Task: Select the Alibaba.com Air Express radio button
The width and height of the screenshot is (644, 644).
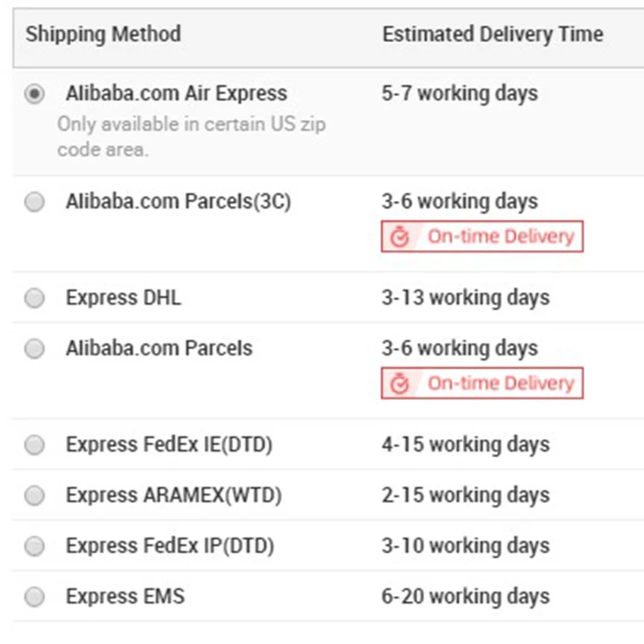Action: [x=34, y=94]
